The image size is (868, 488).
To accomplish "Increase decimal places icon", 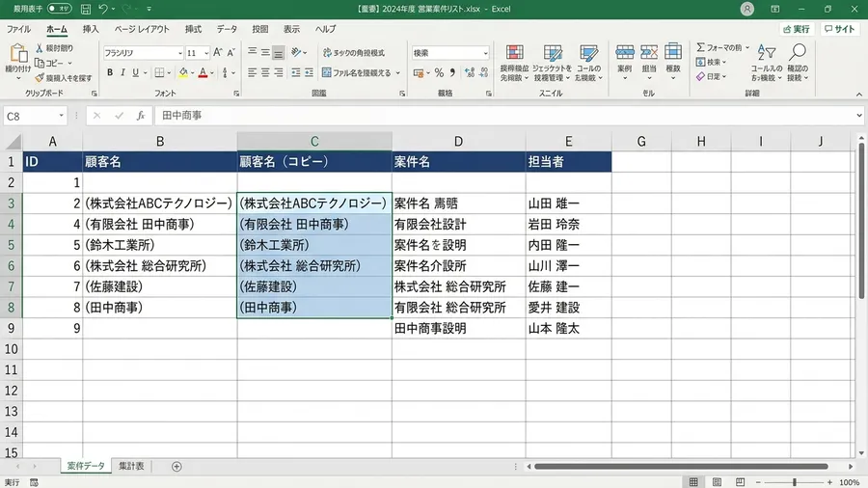I will click(x=470, y=72).
